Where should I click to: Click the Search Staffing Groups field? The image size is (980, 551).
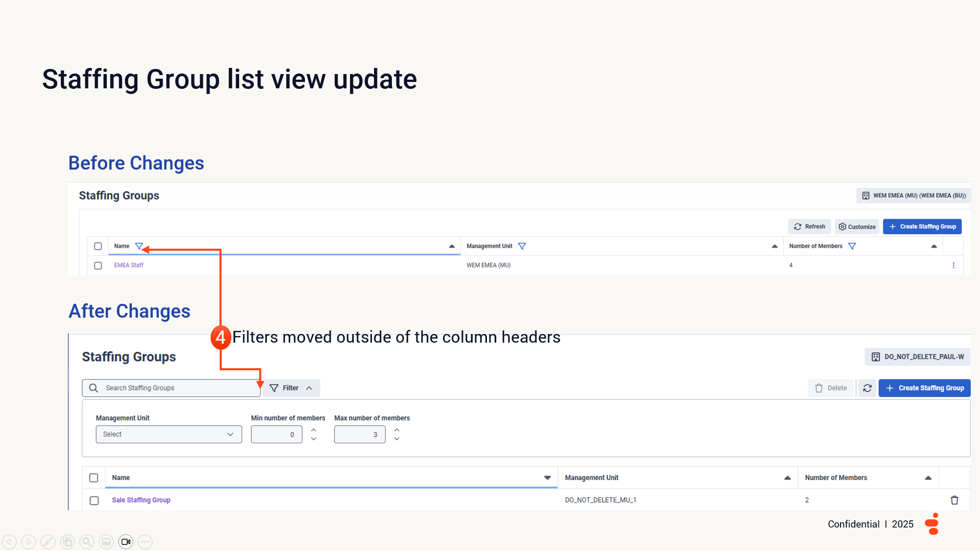[x=179, y=388]
